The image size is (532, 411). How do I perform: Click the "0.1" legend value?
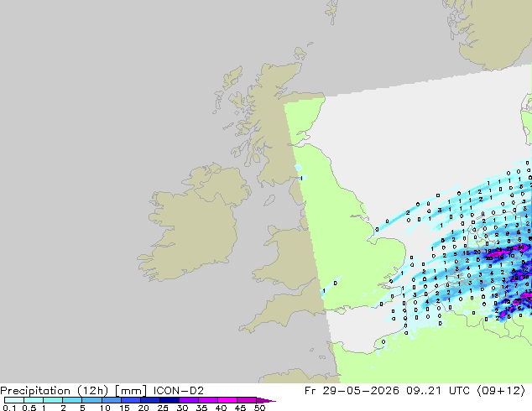coord(9,408)
